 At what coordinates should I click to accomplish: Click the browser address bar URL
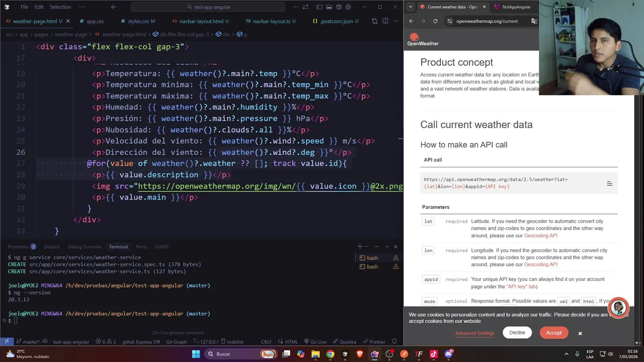487,21
